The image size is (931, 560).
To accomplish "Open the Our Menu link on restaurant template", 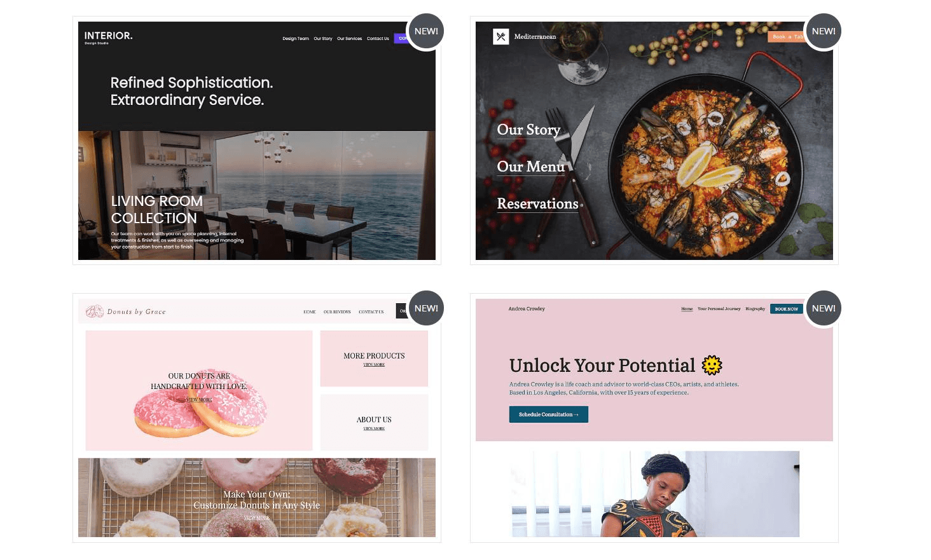I will pyautogui.click(x=531, y=167).
